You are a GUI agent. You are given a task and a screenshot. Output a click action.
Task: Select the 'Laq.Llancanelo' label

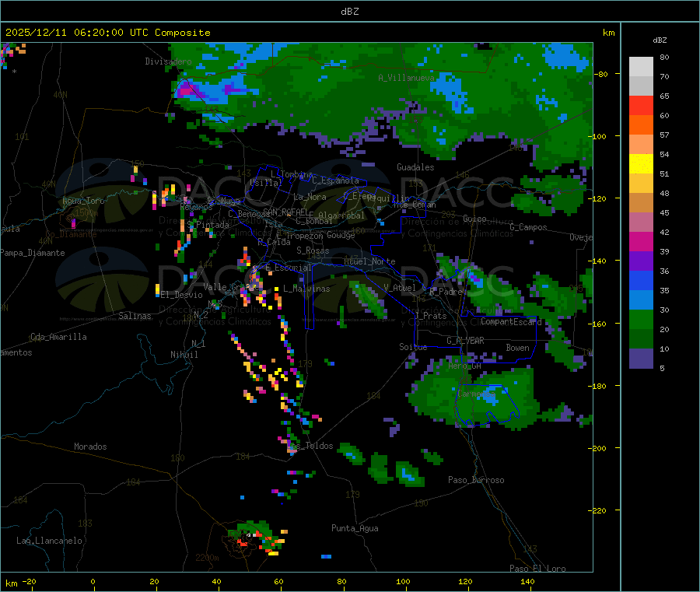(49, 541)
